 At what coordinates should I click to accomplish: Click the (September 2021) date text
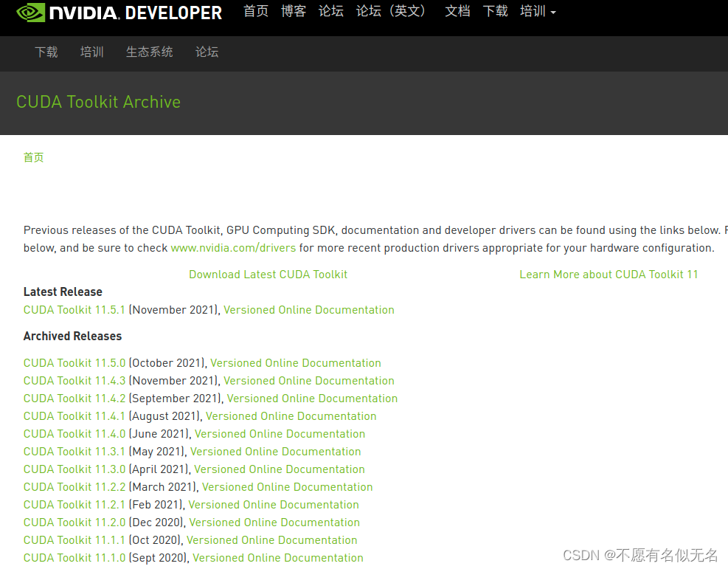(176, 398)
